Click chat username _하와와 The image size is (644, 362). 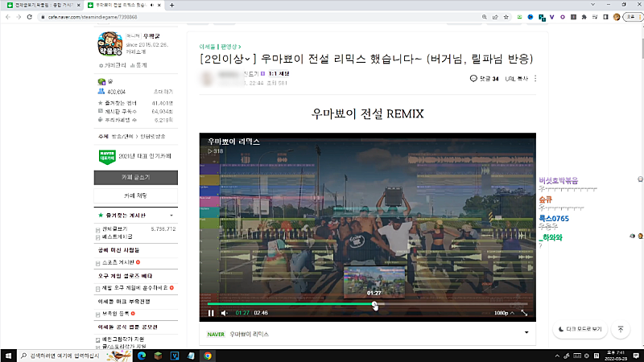point(551,237)
